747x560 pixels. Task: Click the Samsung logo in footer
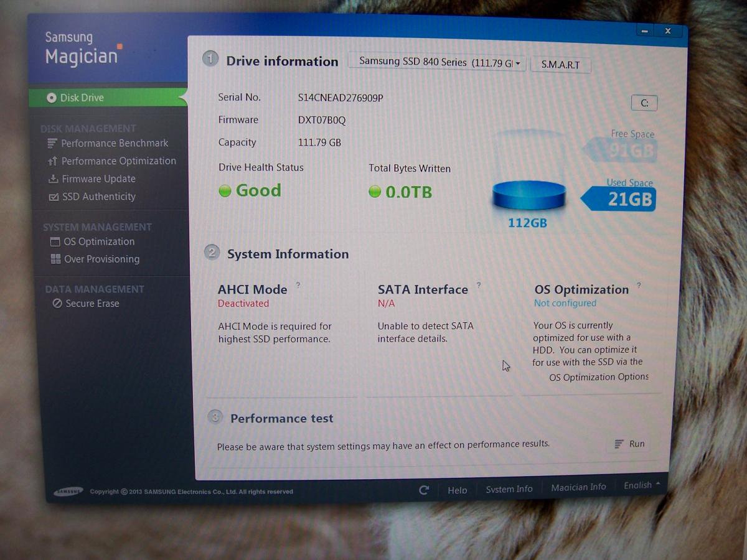coord(68,492)
